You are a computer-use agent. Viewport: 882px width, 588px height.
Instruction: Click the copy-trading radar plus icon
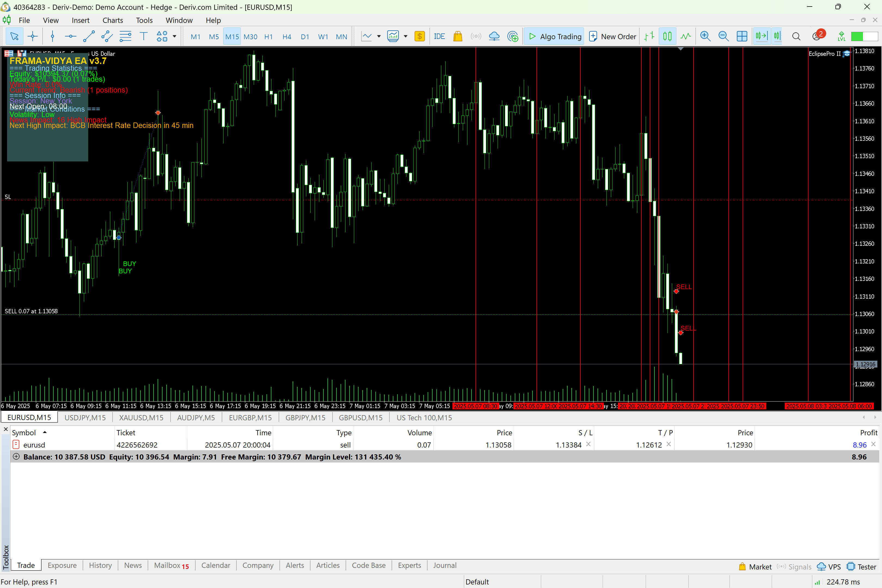click(513, 36)
